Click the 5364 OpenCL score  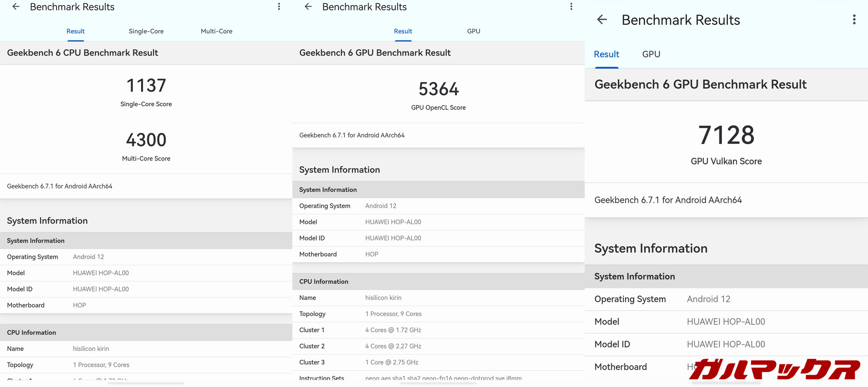439,89
